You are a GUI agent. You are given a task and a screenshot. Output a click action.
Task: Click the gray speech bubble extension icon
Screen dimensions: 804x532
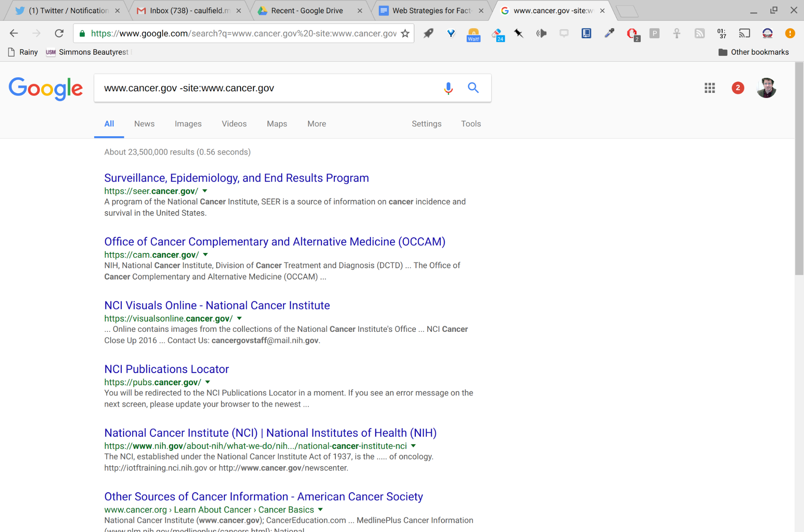coord(564,33)
